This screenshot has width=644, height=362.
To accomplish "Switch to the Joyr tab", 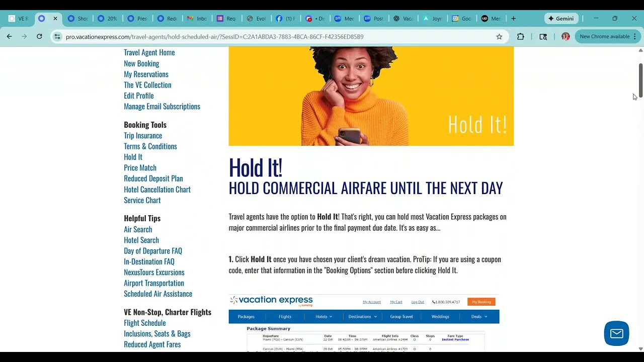I will click(433, 19).
